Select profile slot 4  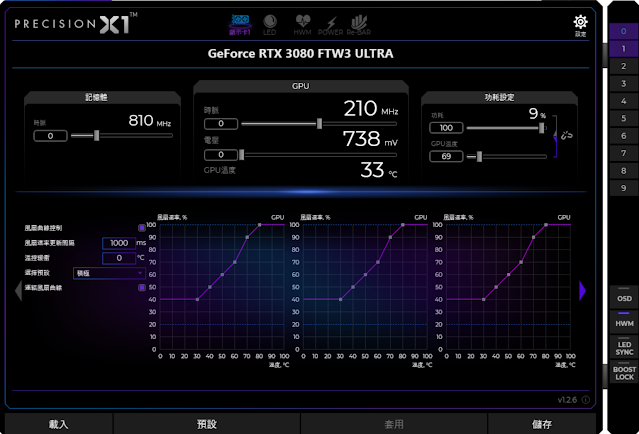pos(624,101)
